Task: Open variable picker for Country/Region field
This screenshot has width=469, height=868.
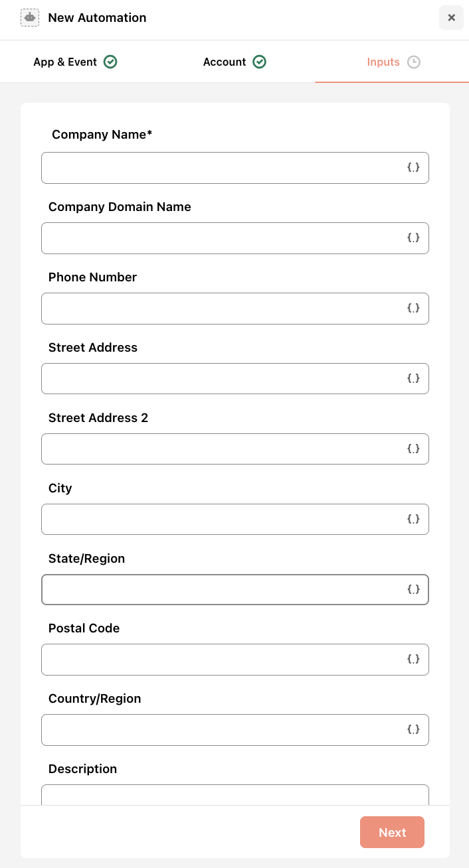Action: click(413, 730)
